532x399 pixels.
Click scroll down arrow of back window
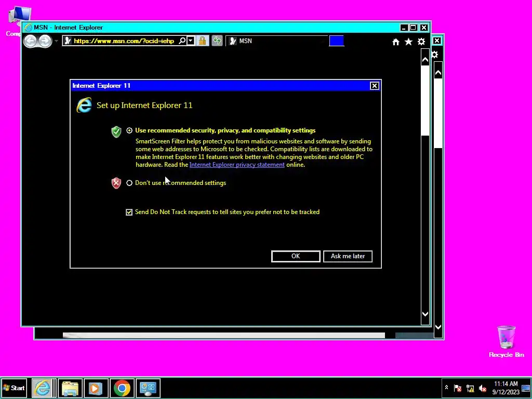438,327
